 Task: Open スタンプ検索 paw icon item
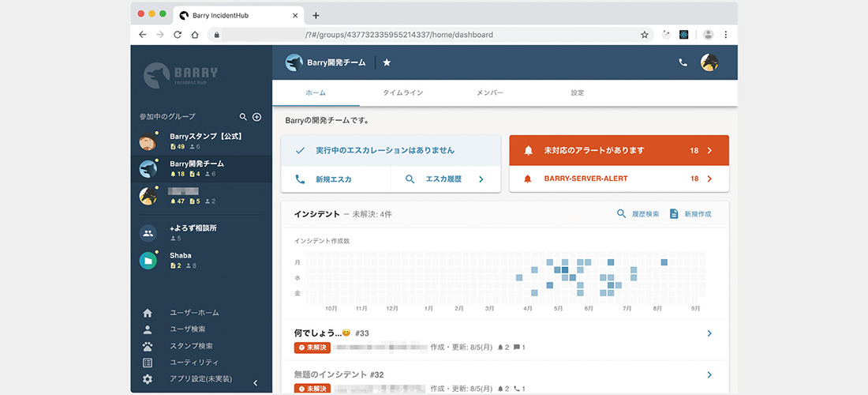tap(191, 346)
